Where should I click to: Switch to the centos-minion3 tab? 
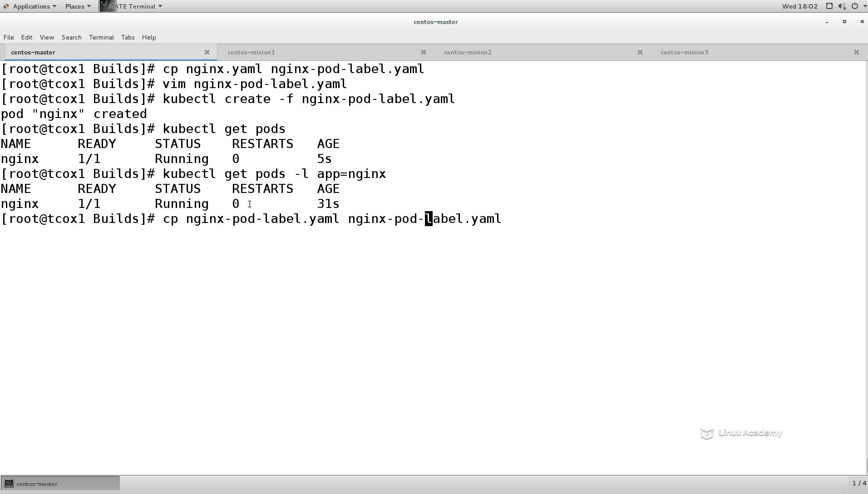pyautogui.click(x=758, y=52)
